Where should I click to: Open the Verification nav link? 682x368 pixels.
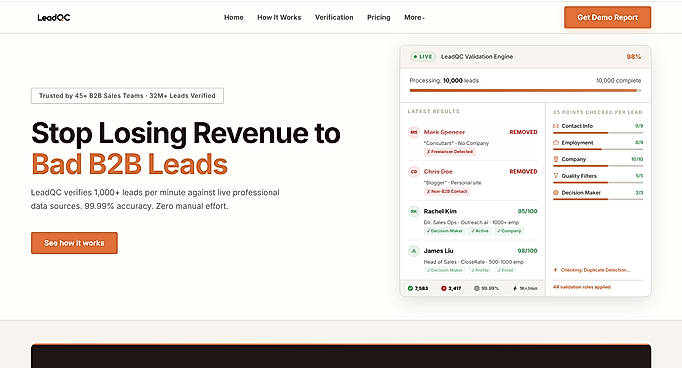[334, 17]
